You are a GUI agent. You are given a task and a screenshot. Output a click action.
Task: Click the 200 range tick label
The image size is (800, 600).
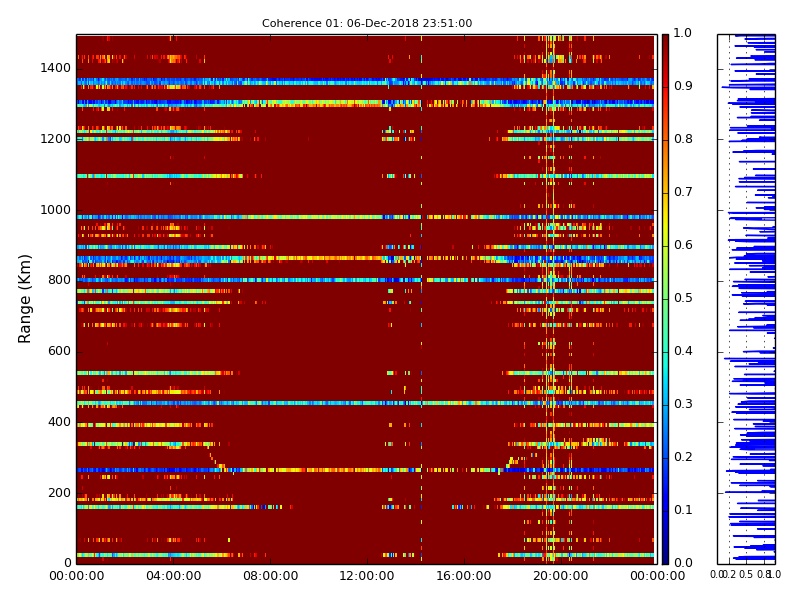pyautogui.click(x=59, y=493)
